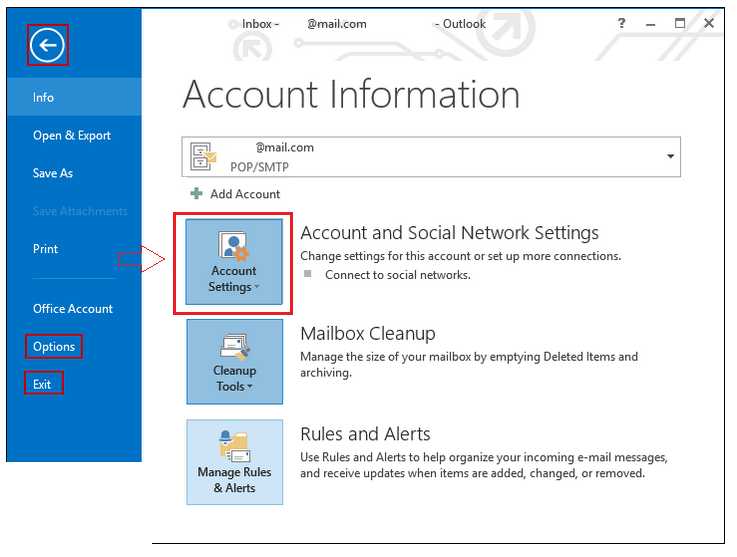Select Print from the sidebar
This screenshot has height=557, width=737.
tap(45, 249)
